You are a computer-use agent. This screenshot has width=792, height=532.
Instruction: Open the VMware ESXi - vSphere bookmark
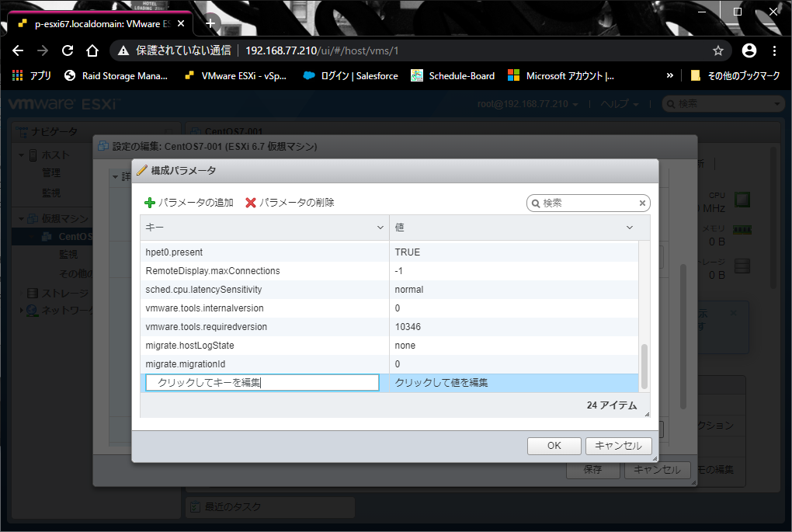point(236,76)
